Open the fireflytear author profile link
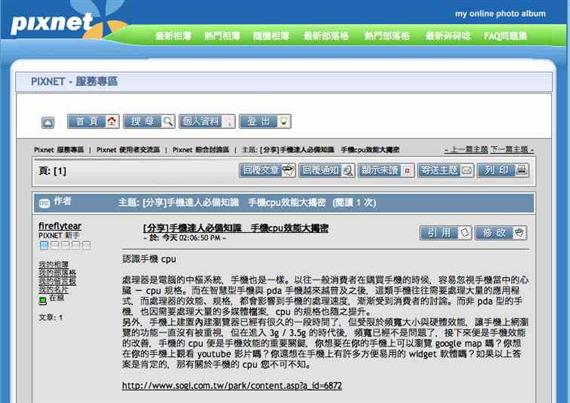Viewport: 570px width, 403px height. (60, 226)
